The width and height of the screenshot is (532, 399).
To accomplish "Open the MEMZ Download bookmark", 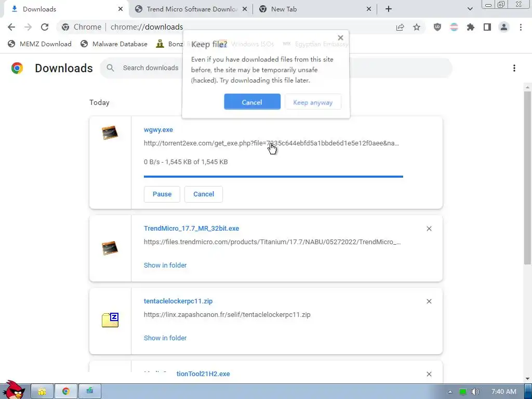I will (x=40, y=44).
